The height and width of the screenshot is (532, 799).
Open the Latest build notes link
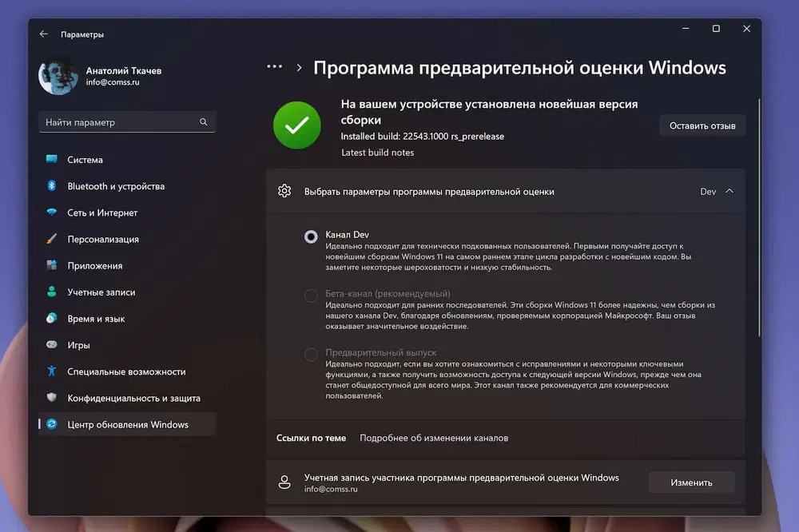(378, 153)
